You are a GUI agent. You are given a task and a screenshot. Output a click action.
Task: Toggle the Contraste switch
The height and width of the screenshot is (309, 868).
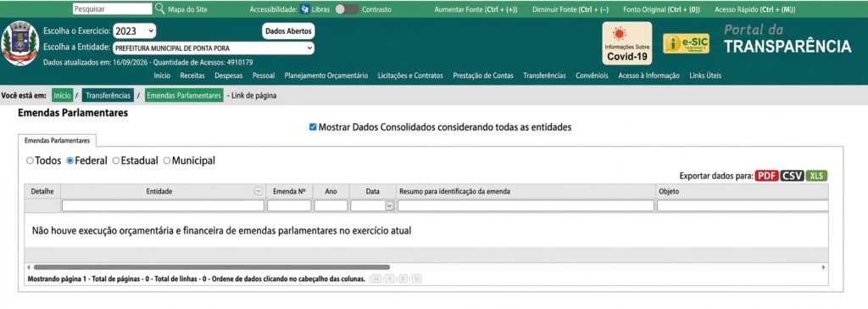347,8
